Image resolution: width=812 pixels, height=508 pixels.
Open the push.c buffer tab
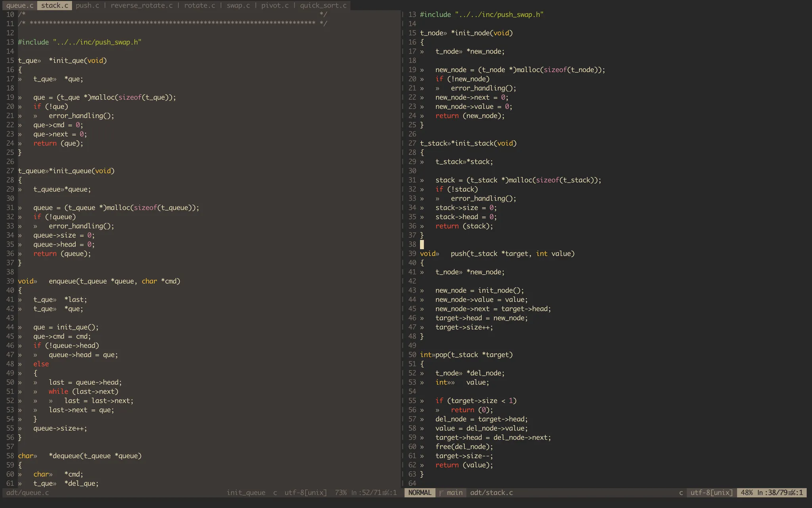pyautogui.click(x=87, y=6)
